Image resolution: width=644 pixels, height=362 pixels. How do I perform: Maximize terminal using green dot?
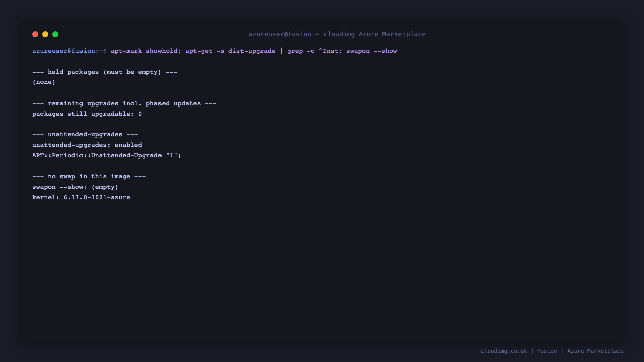(x=55, y=34)
